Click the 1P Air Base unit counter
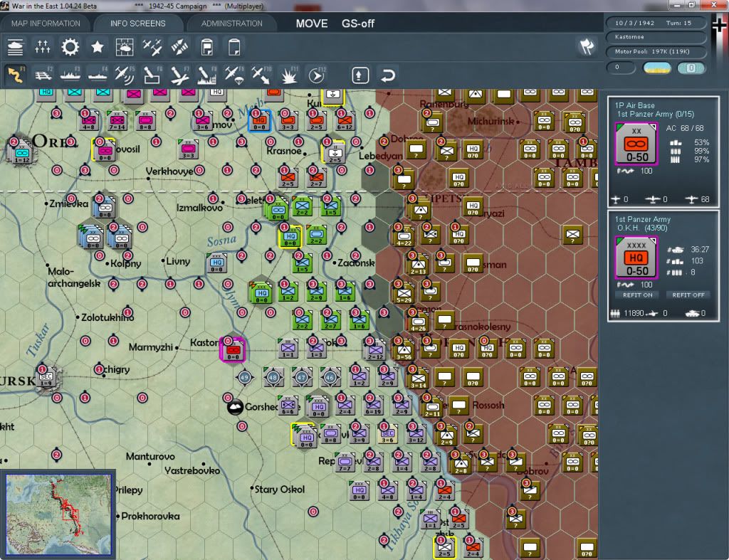 pos(636,144)
